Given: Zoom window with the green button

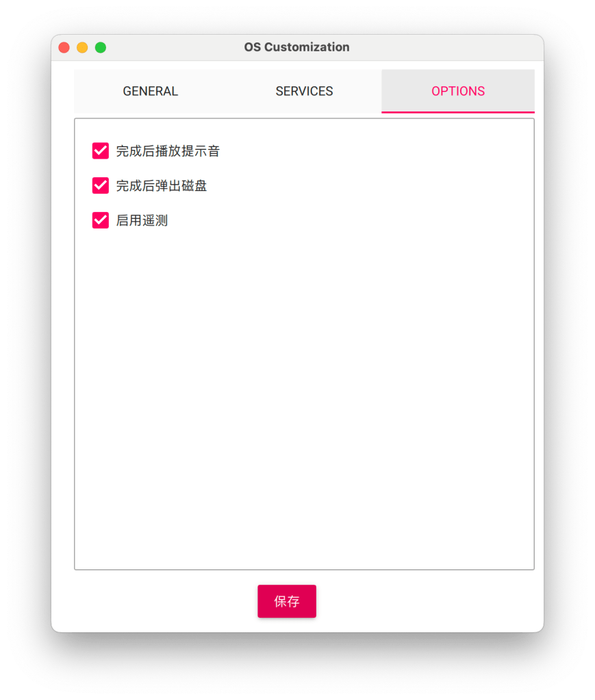Looking at the screenshot, I should pos(101,47).
